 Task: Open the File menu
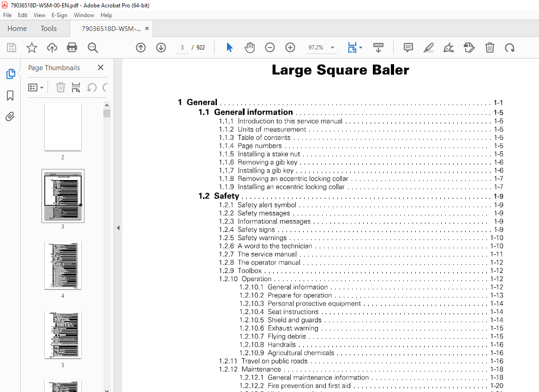click(7, 15)
